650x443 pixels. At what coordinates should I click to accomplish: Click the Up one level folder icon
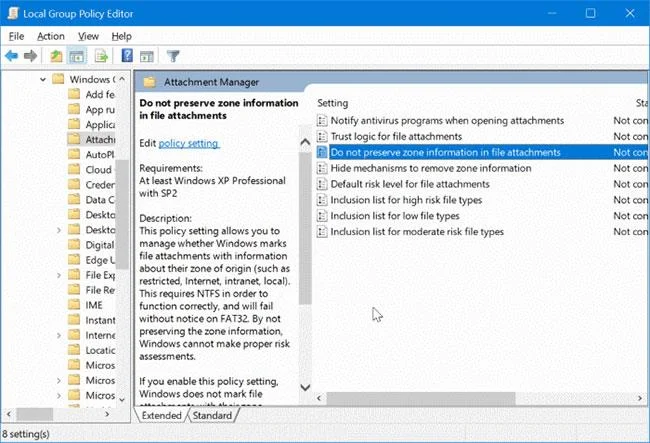[56, 56]
